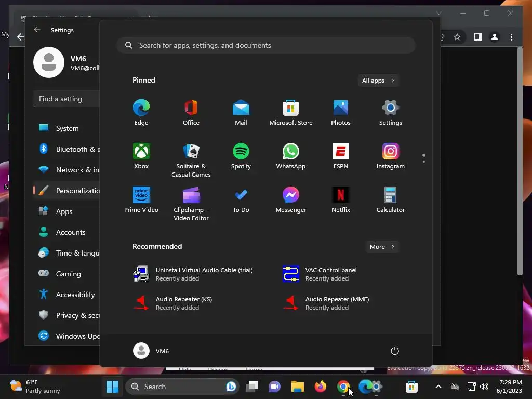This screenshot has width=532, height=399.
Task: Open the Calculator app
Action: [391, 200]
